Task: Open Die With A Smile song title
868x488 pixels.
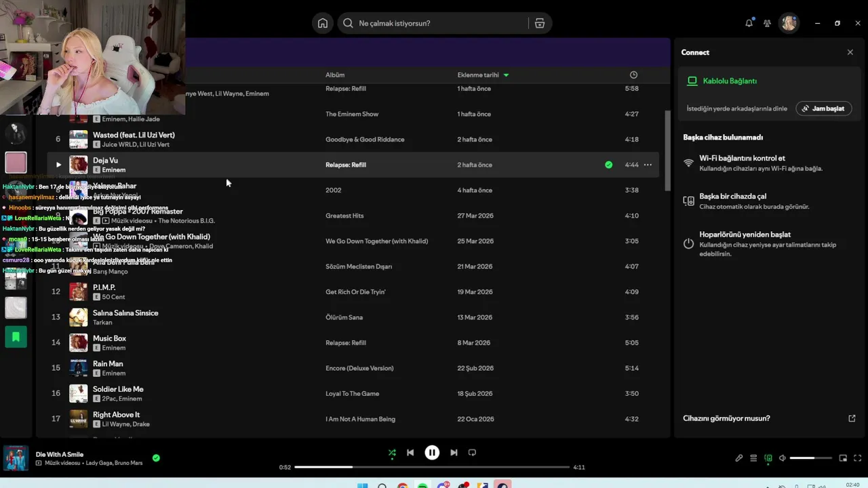Action: point(60,454)
